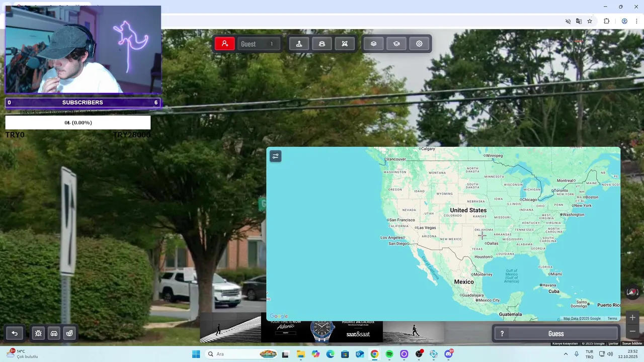Expand the system tray hidden icons

567,354
